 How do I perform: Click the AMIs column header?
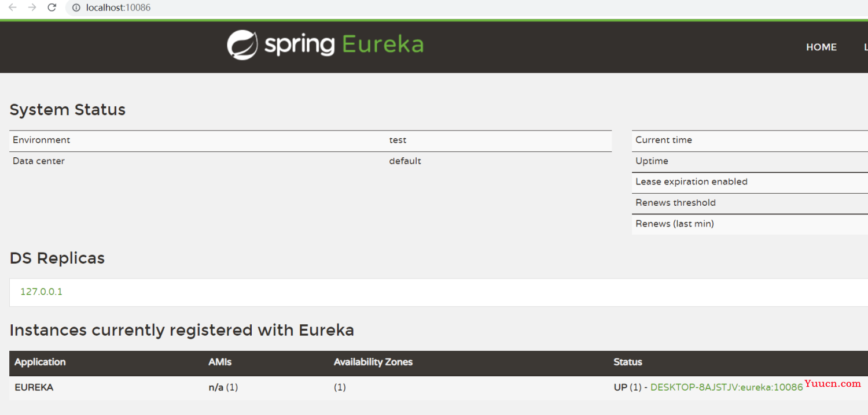220,362
